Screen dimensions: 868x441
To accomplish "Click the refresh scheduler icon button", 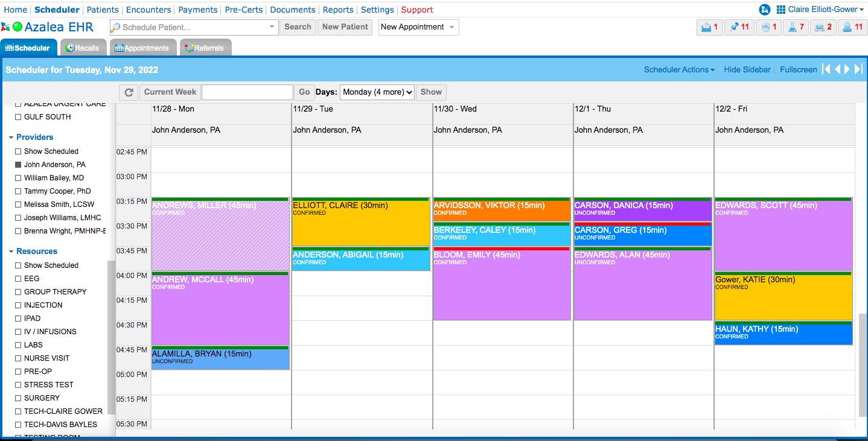I will [129, 92].
